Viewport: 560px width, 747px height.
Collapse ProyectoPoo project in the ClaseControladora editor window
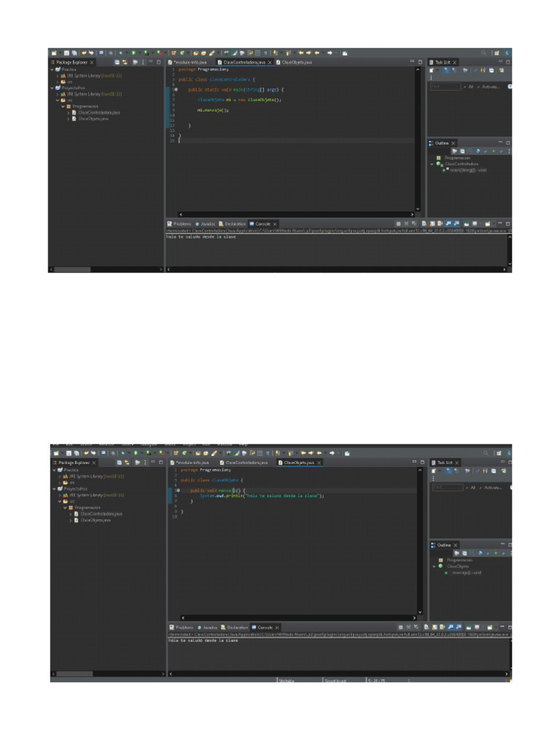[x=52, y=88]
